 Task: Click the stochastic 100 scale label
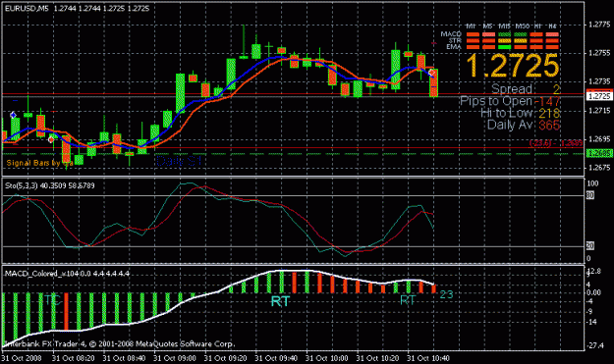592,183
